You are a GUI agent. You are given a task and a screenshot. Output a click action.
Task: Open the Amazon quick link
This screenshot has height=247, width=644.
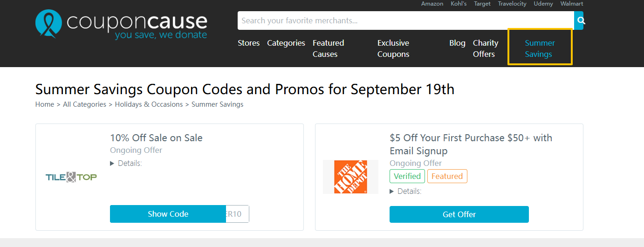click(x=432, y=4)
